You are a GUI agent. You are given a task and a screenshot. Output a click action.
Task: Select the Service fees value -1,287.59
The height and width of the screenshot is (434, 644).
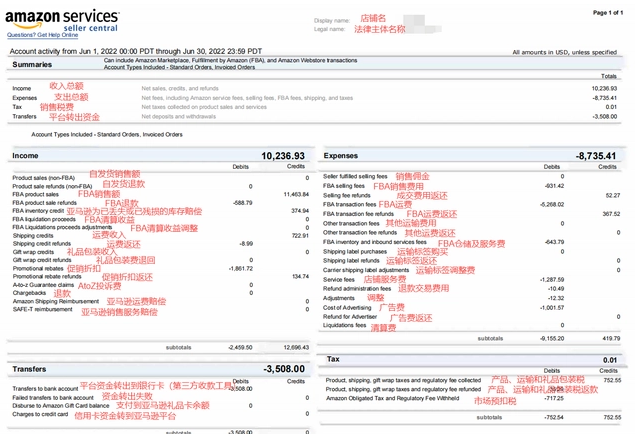point(552,280)
